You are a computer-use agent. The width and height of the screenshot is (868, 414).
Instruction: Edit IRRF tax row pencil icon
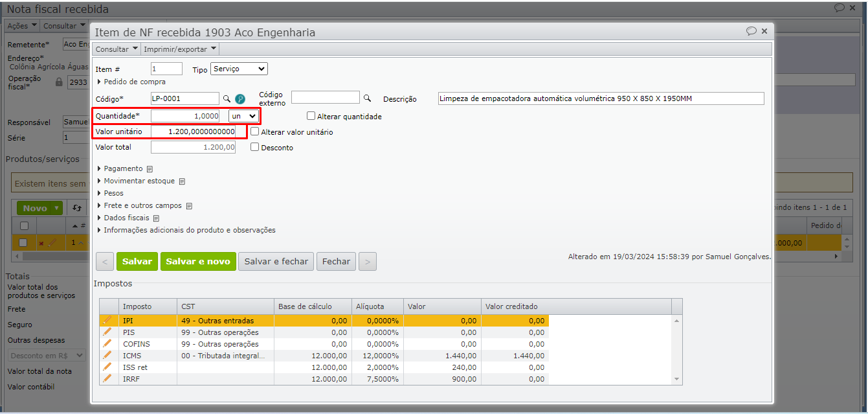(107, 378)
